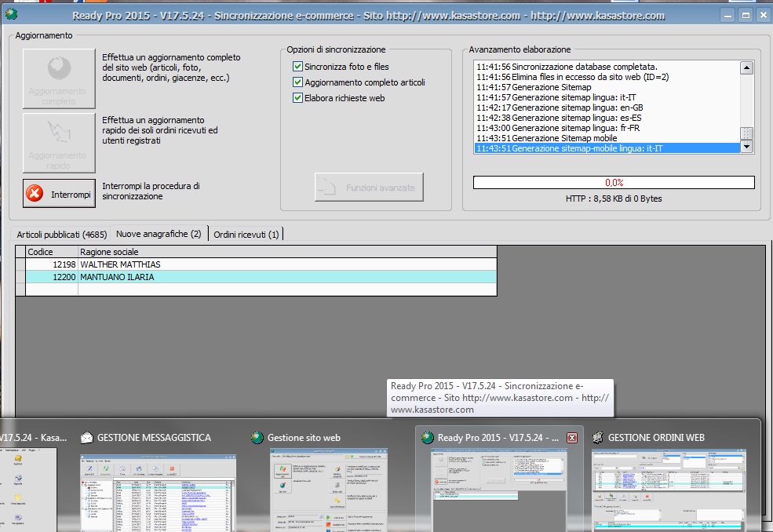
Task: Close the Ready Pro 2015 taskbar preview
Action: click(x=572, y=438)
